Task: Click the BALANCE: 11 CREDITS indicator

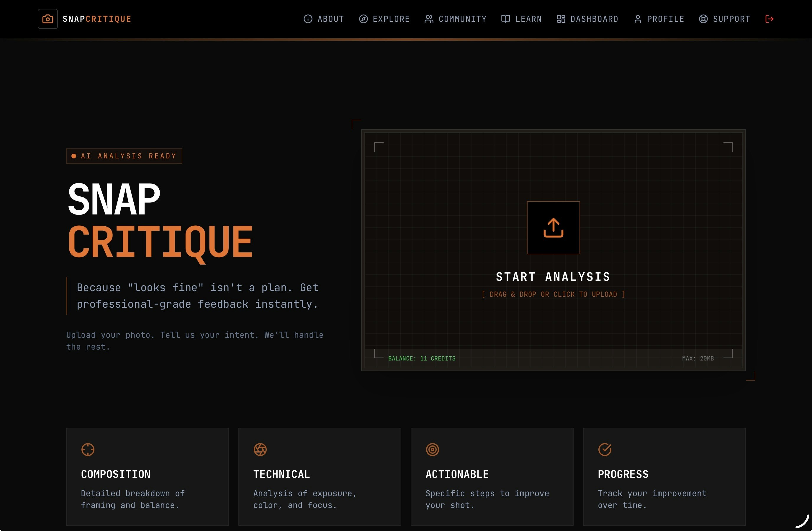Action: point(422,358)
